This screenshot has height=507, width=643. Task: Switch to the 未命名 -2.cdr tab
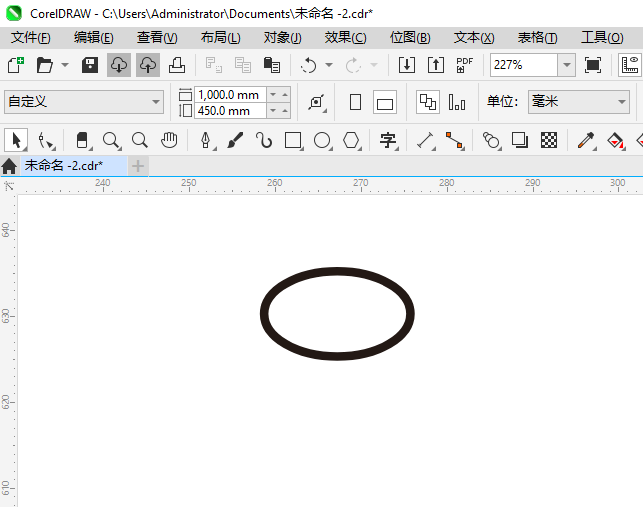pos(74,166)
